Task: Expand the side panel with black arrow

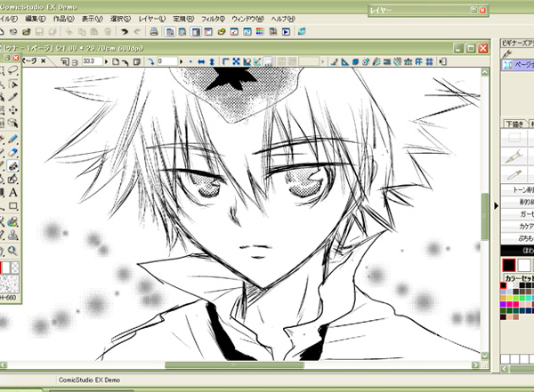Action: click(496, 205)
